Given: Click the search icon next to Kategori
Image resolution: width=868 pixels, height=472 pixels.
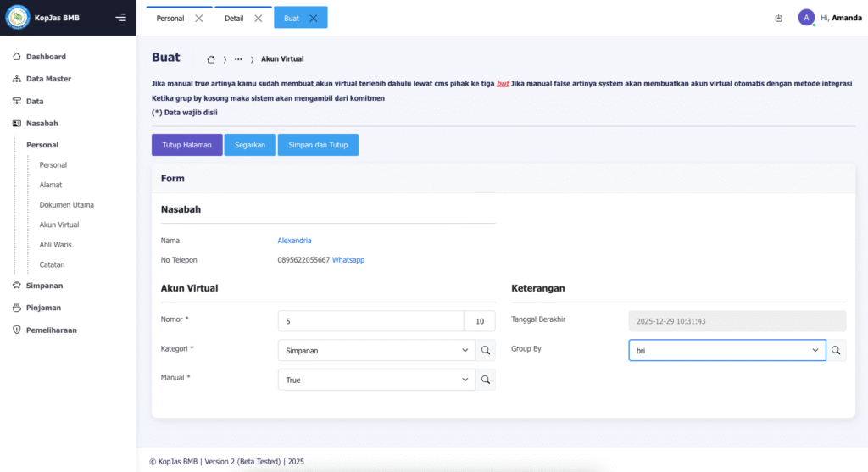Looking at the screenshot, I should (486, 350).
